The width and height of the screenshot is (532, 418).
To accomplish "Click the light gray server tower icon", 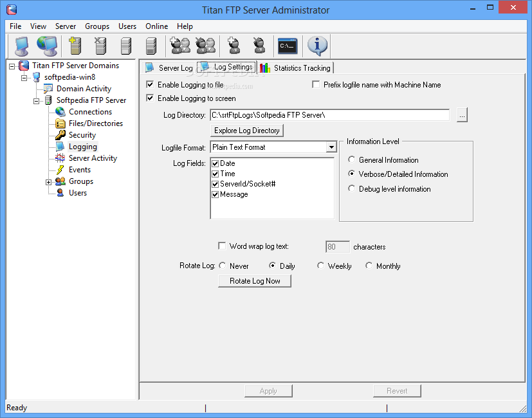I will [x=126, y=46].
